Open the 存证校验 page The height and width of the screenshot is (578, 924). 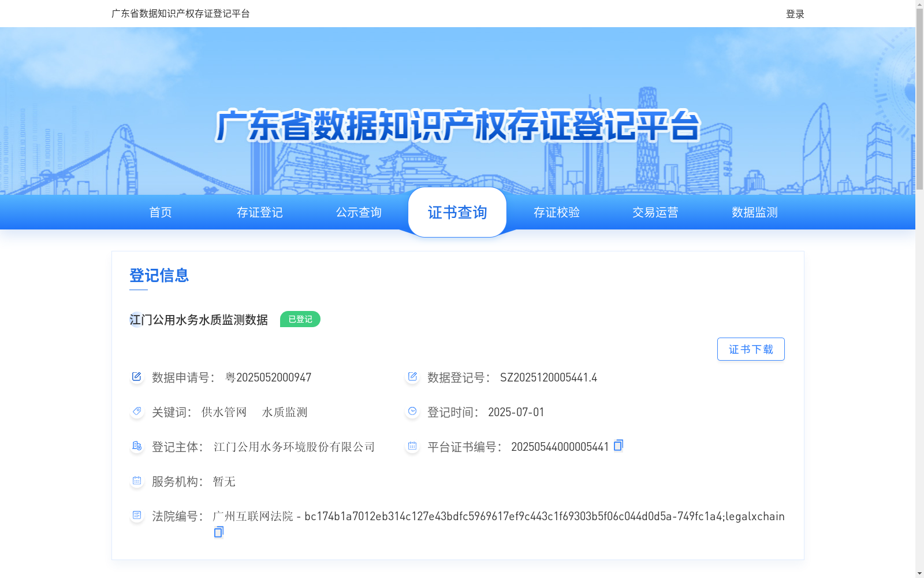[x=556, y=212]
